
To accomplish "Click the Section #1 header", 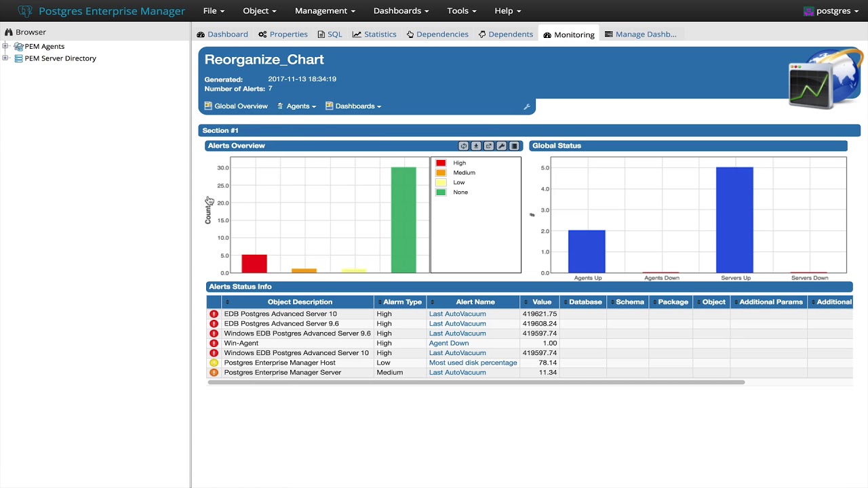I will [x=529, y=131].
